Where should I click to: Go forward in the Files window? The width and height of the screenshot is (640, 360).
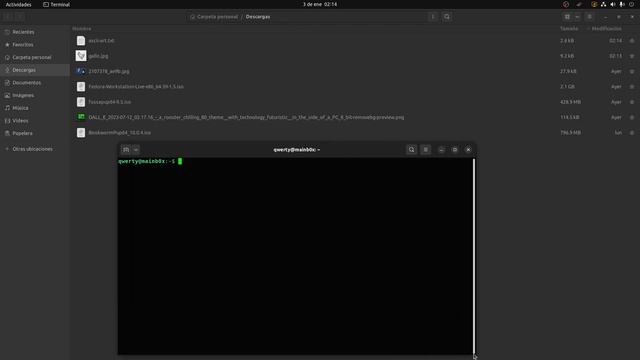tap(19, 17)
